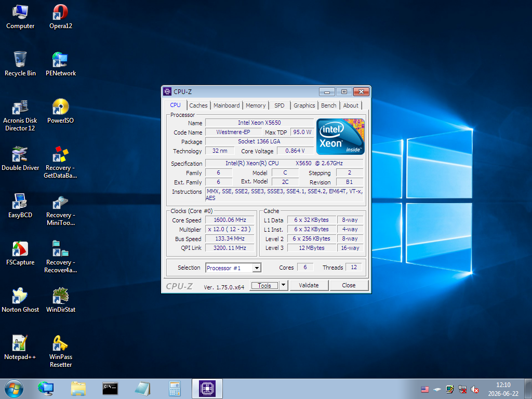Select the Notepad++ desktop icon
This screenshot has height=399, width=532.
point(20,348)
